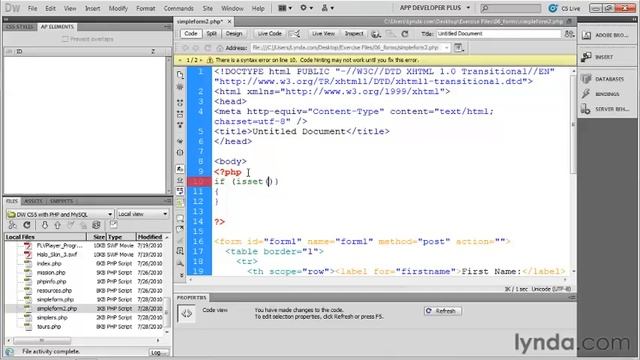Switch to Design view
The width and height of the screenshot is (640, 360).
point(234,34)
